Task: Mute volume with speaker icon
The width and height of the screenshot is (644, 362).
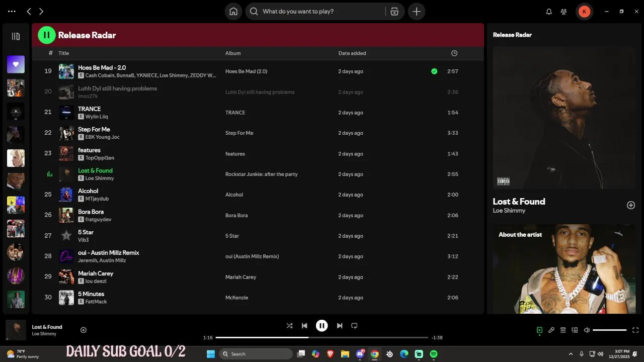Action: [587, 330]
